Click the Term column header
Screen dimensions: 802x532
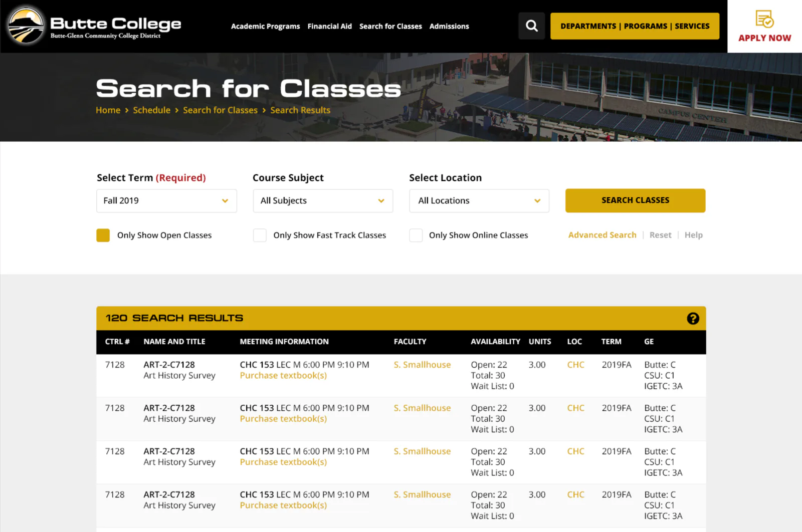pos(612,342)
